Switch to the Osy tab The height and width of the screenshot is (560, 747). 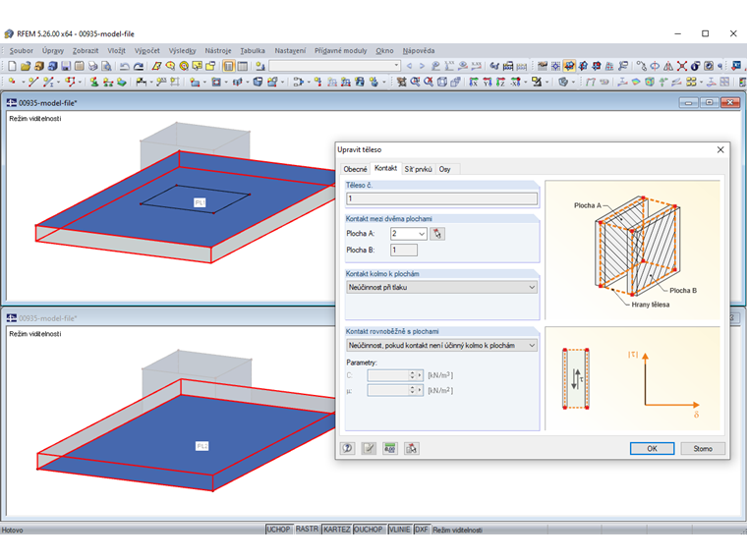coord(445,169)
